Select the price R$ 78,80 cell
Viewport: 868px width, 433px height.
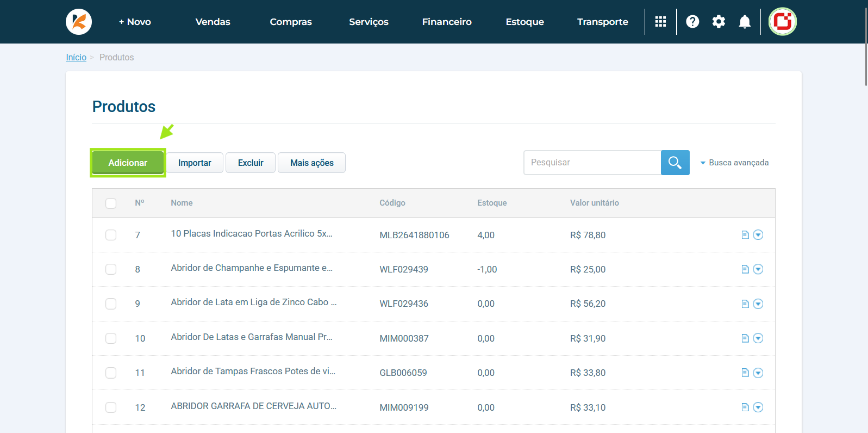[588, 235]
